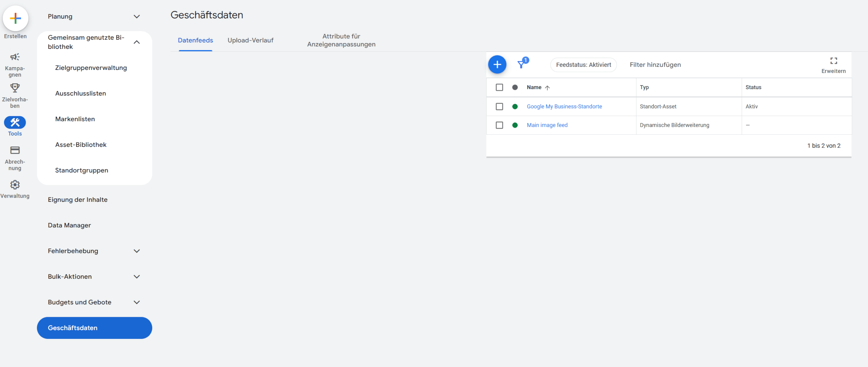Screen dimensions: 868x367
Task: Click the blue add data feed button
Action: (497, 64)
